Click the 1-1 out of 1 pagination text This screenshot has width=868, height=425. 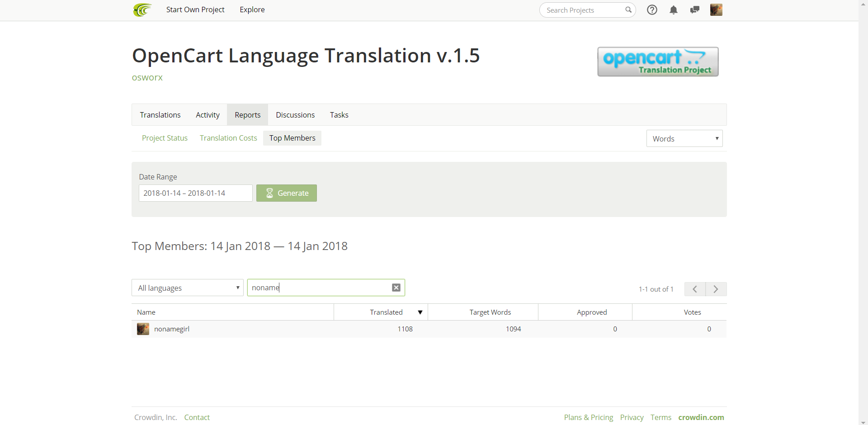point(656,289)
